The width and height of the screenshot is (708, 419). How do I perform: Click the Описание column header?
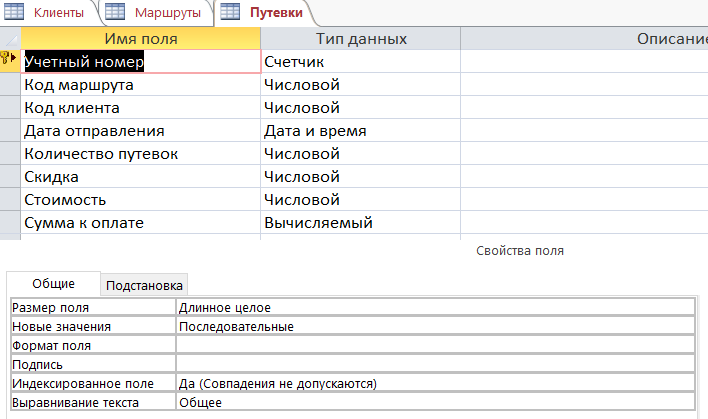pos(584,38)
